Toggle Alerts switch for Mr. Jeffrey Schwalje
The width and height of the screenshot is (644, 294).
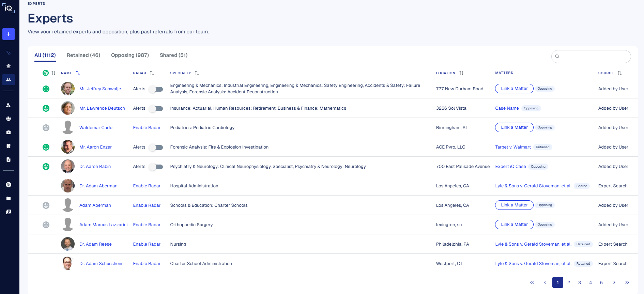156,89
